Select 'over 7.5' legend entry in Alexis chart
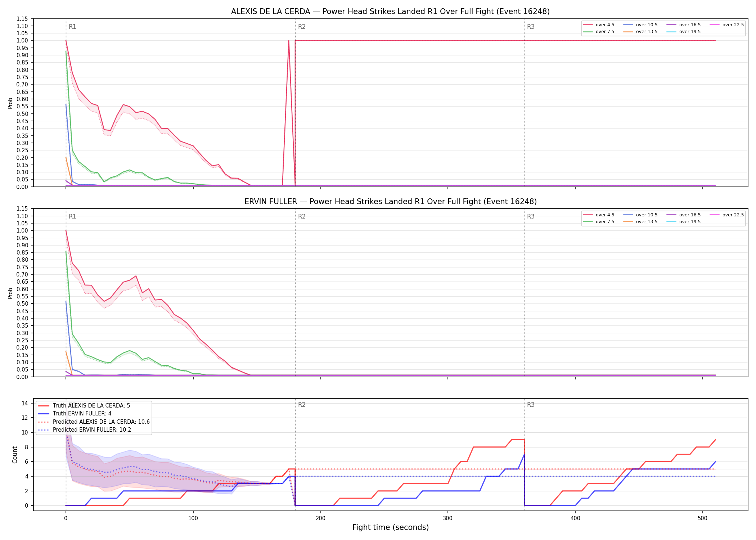The height and width of the screenshot is (540, 756). (x=599, y=32)
